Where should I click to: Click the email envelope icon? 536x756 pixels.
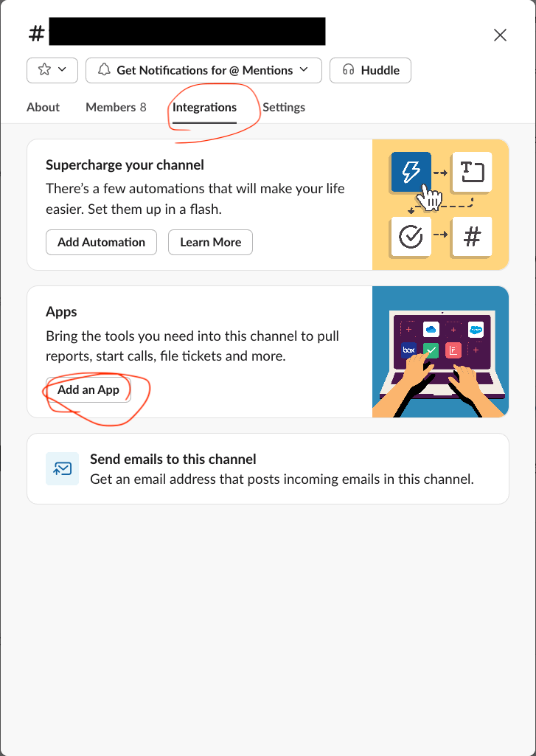pos(62,469)
